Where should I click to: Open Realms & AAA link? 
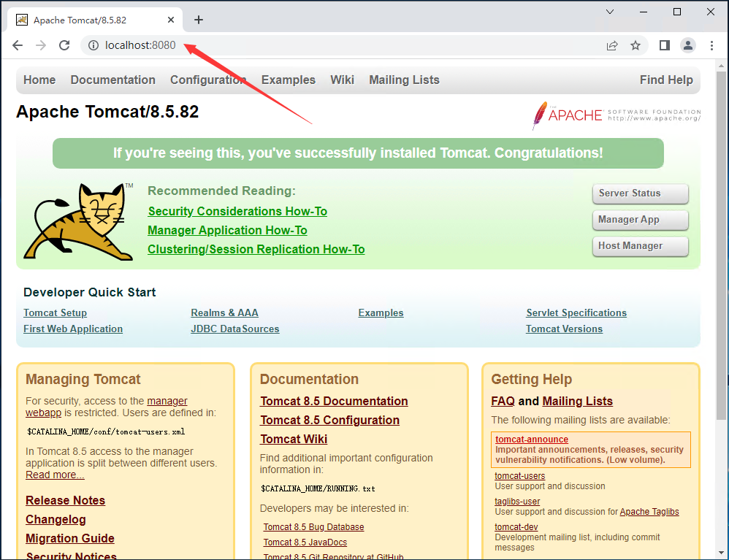tap(224, 312)
